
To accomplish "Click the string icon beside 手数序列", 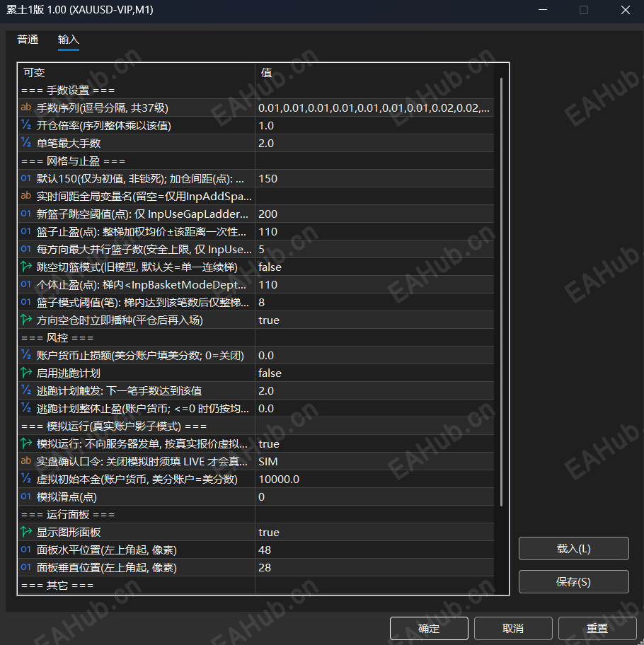I will pyautogui.click(x=26, y=107).
